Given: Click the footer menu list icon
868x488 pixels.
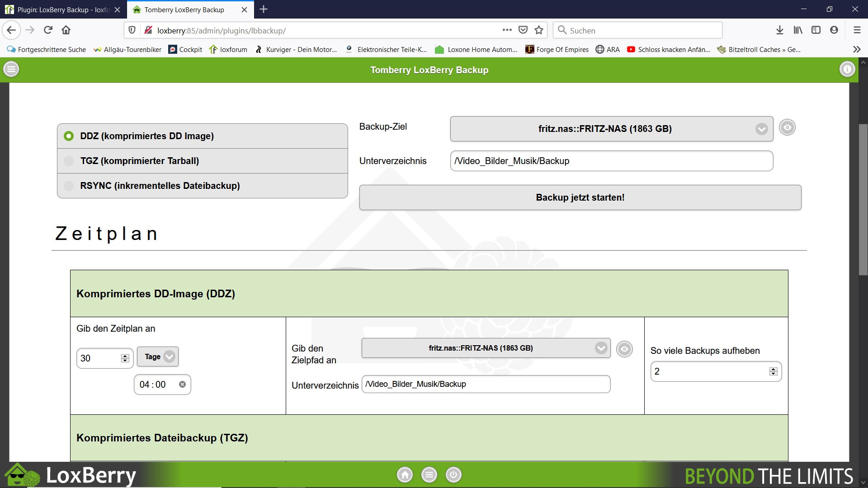Looking at the screenshot, I should [429, 475].
